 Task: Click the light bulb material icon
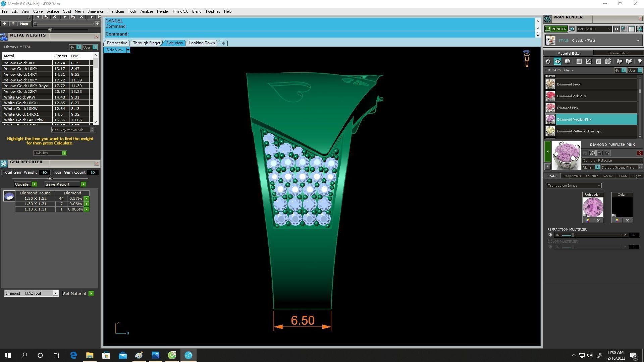(639, 61)
